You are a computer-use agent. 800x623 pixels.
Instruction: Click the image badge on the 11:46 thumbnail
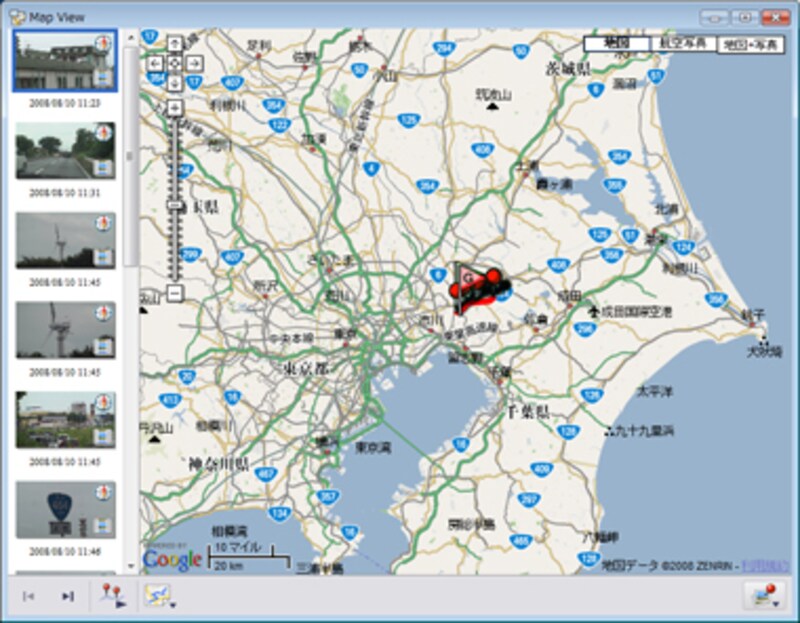[x=103, y=526]
